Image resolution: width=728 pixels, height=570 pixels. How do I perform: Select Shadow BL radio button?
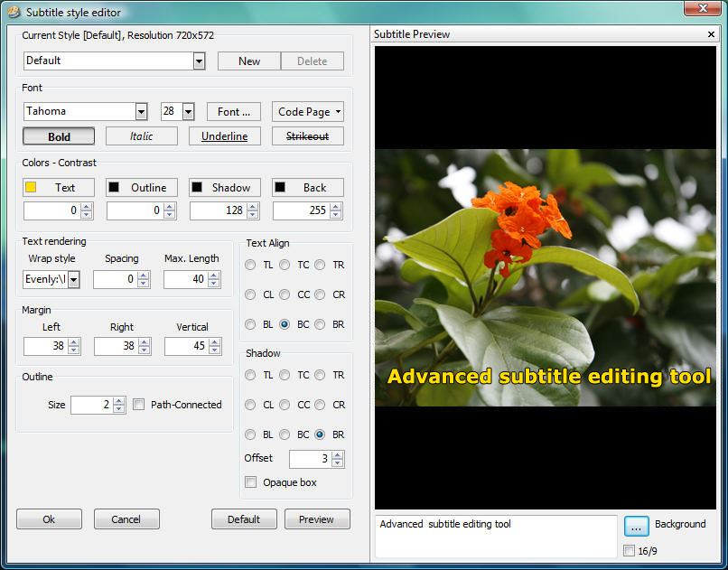(x=250, y=434)
